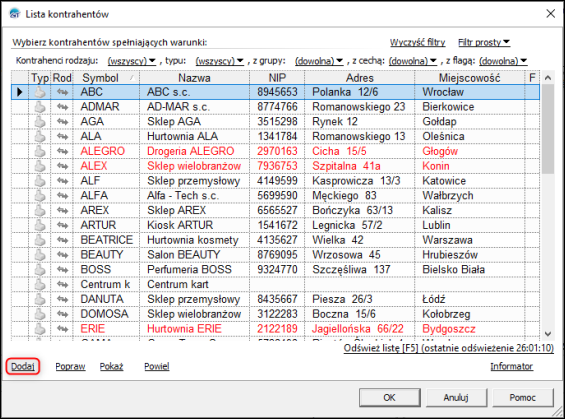Screen dimensions: 565x419
Task: Sort by the Miejscowość column header
Action: [x=469, y=78]
